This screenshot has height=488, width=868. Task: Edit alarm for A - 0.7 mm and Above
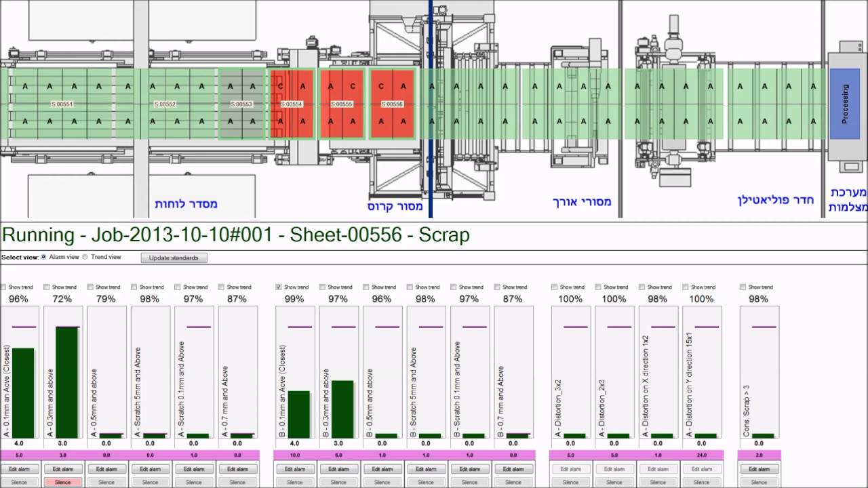click(x=237, y=469)
